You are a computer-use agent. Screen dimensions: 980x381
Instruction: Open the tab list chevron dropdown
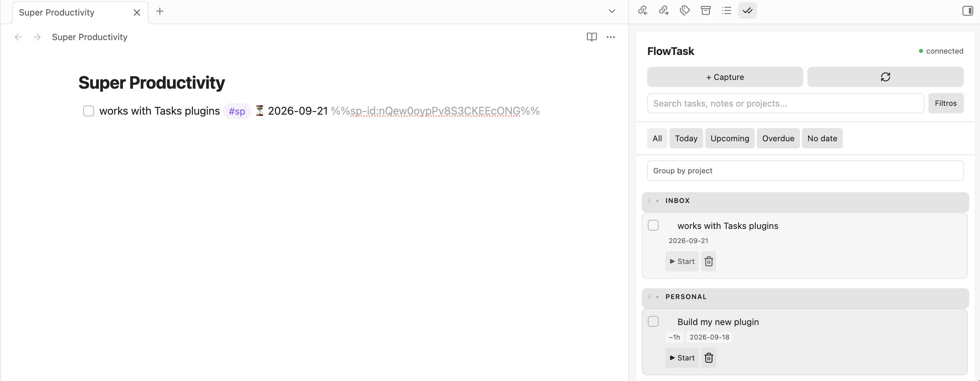pos(612,11)
